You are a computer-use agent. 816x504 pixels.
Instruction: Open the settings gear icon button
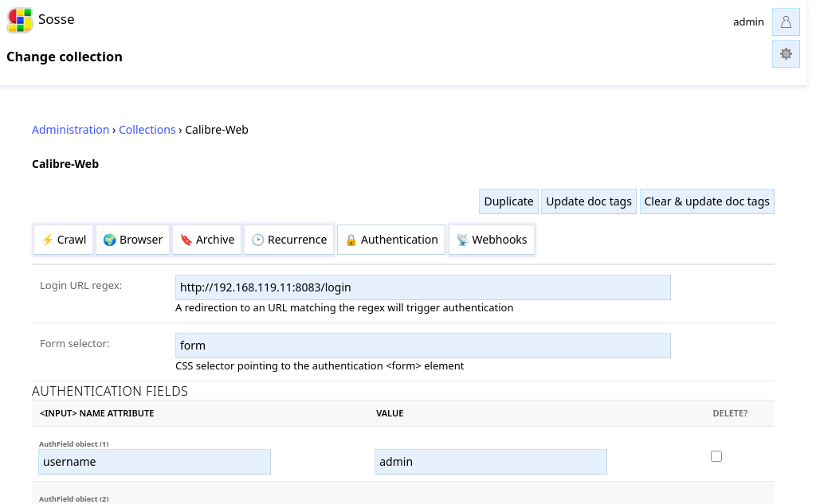(786, 54)
